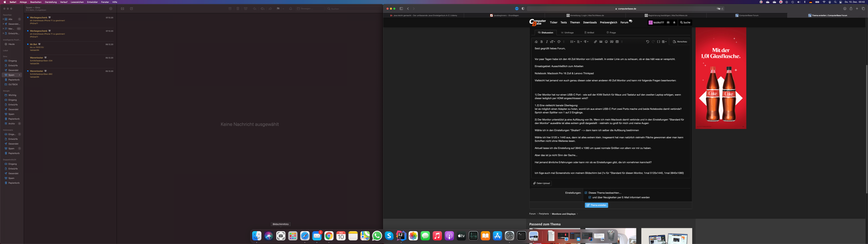Open the Verlauf menu in menu bar
Viewport: 868px width, 244px height.
click(64, 2)
